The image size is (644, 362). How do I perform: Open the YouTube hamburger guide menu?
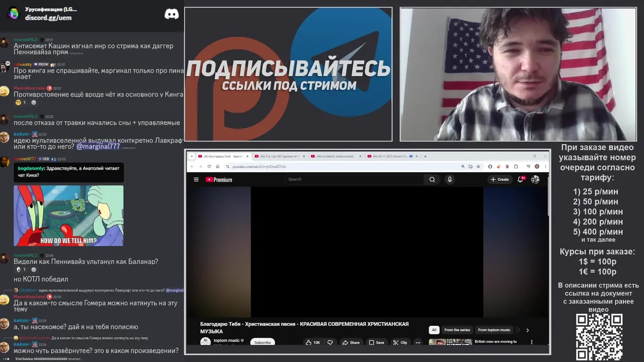pyautogui.click(x=196, y=179)
